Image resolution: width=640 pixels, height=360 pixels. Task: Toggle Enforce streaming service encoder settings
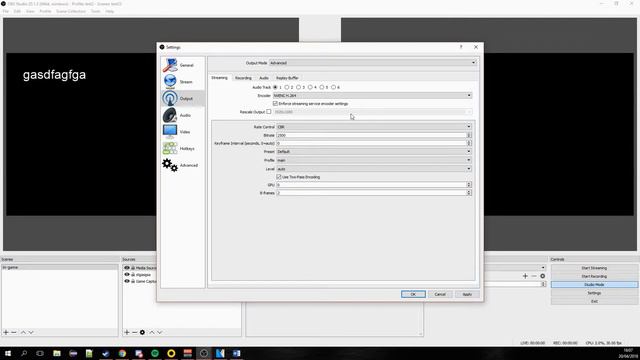coord(276,104)
